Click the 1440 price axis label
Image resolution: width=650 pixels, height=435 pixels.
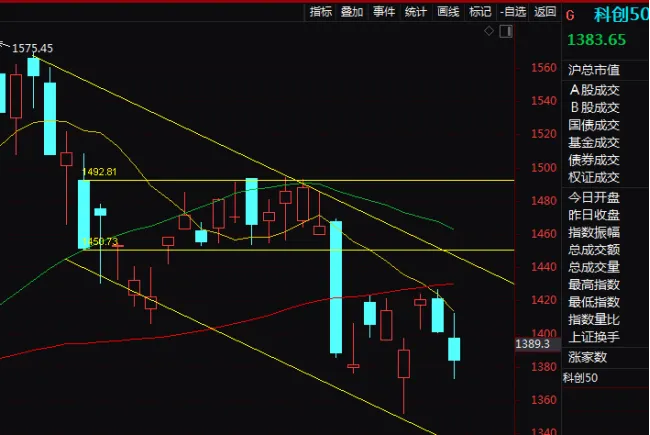543,267
